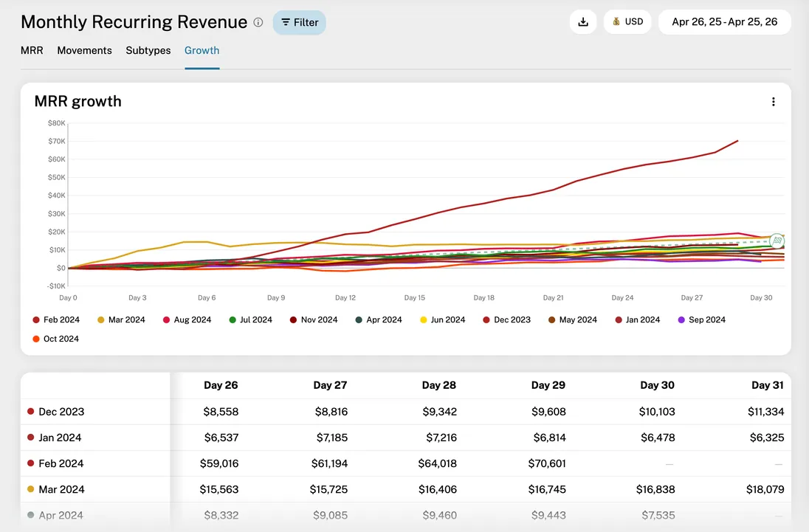Click the $18,079 cell in Mar 2024 row

pos(765,488)
